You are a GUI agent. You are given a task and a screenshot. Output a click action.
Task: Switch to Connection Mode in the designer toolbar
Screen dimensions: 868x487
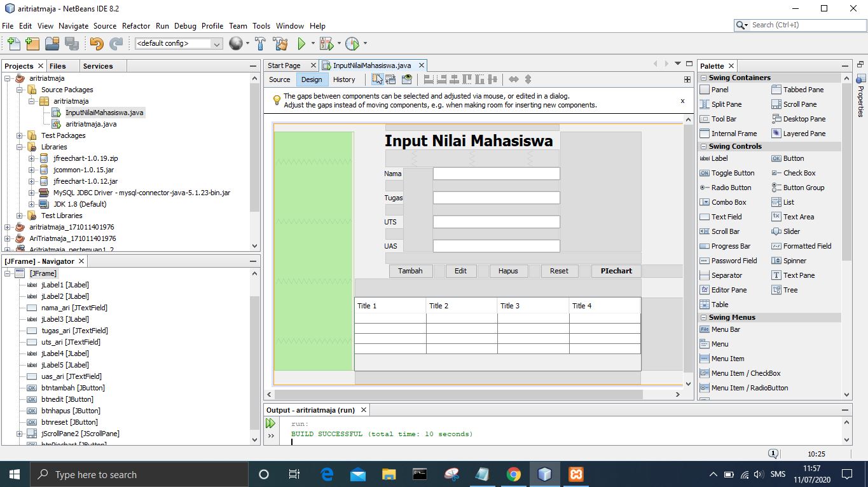pyautogui.click(x=390, y=79)
